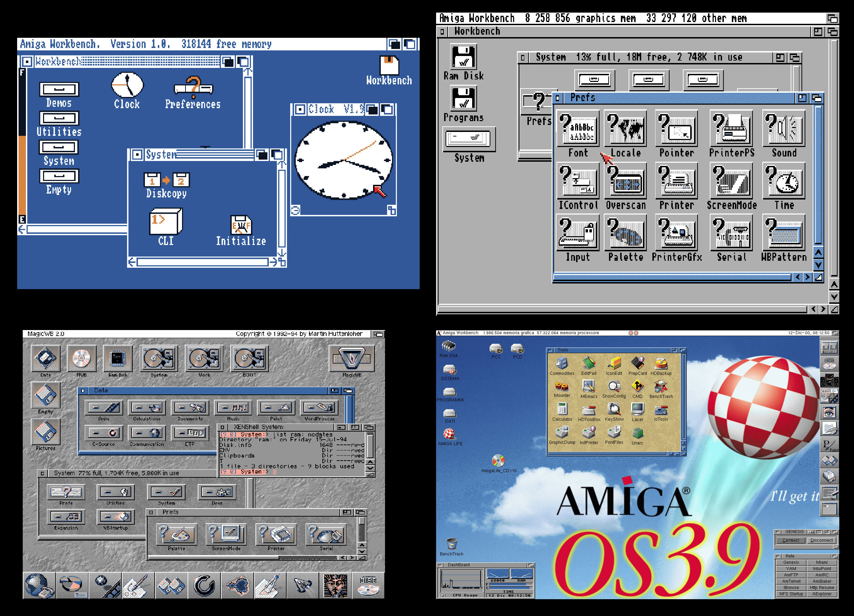Open HDToolBox in the Tools drawer

coord(589,411)
